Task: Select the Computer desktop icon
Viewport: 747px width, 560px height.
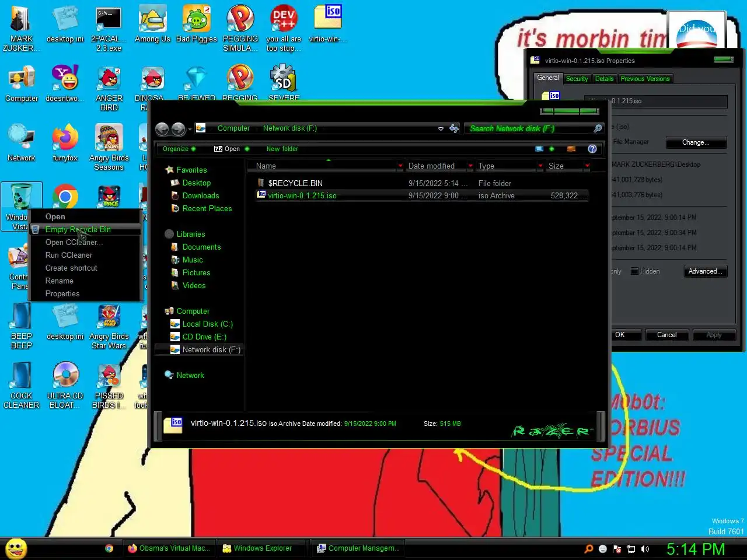Action: pos(22,85)
